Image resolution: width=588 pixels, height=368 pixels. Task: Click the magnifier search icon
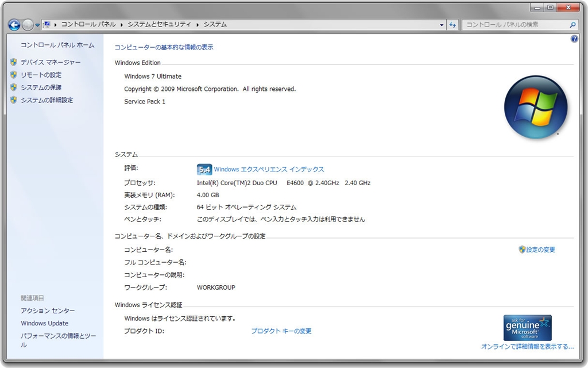572,25
